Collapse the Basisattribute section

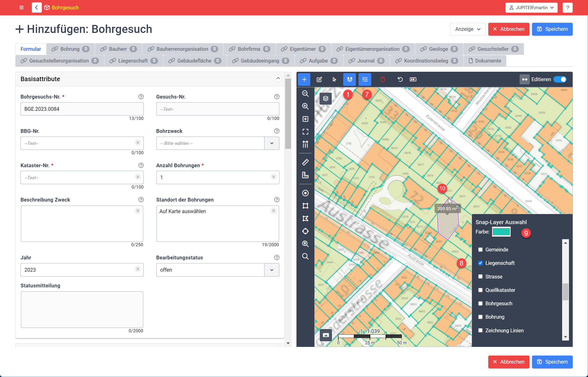pos(278,78)
